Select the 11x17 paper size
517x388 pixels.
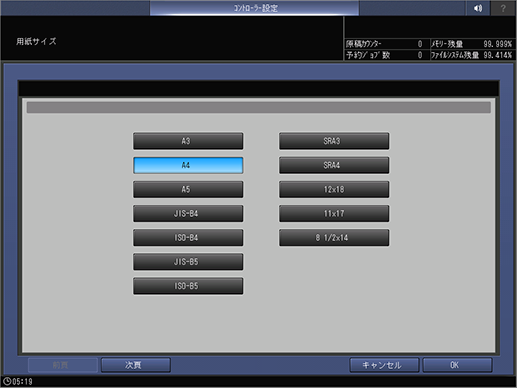pos(334,214)
